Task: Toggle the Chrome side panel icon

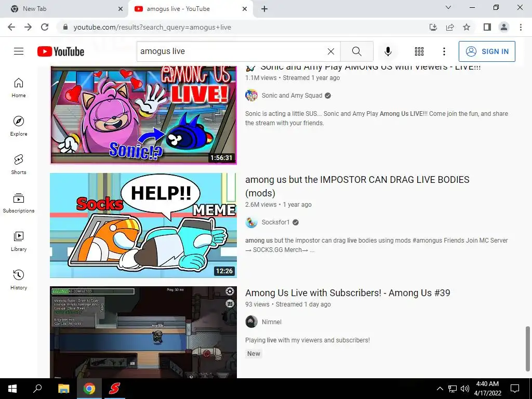Action: coord(487,27)
